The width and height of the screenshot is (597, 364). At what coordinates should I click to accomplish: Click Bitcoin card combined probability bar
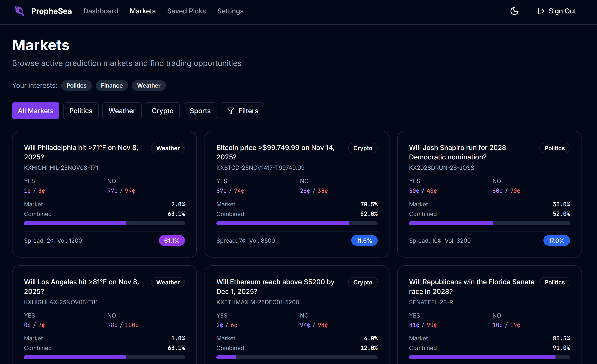(297, 223)
